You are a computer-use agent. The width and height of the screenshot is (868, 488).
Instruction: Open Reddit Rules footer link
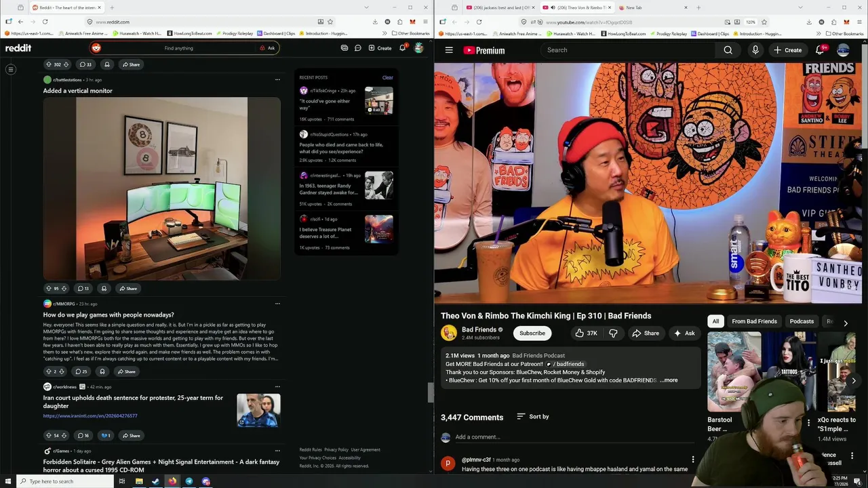pos(311,449)
